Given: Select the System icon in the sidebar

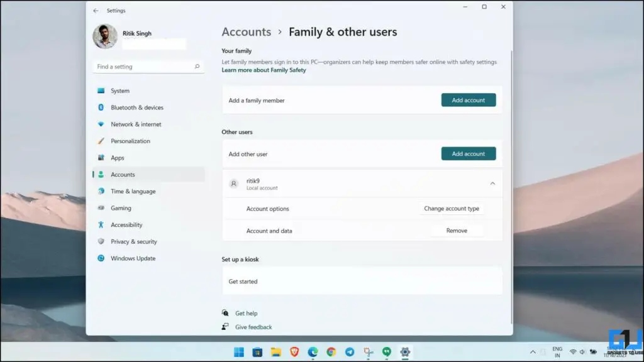Looking at the screenshot, I should pyautogui.click(x=103, y=90).
